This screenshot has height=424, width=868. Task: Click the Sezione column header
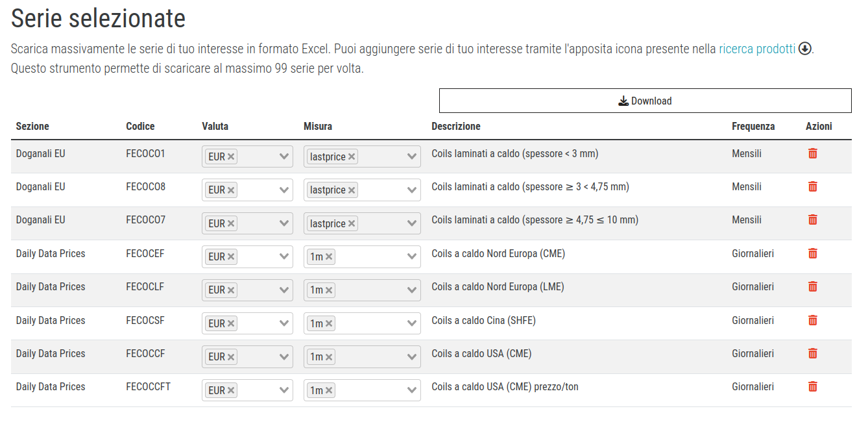pos(32,126)
